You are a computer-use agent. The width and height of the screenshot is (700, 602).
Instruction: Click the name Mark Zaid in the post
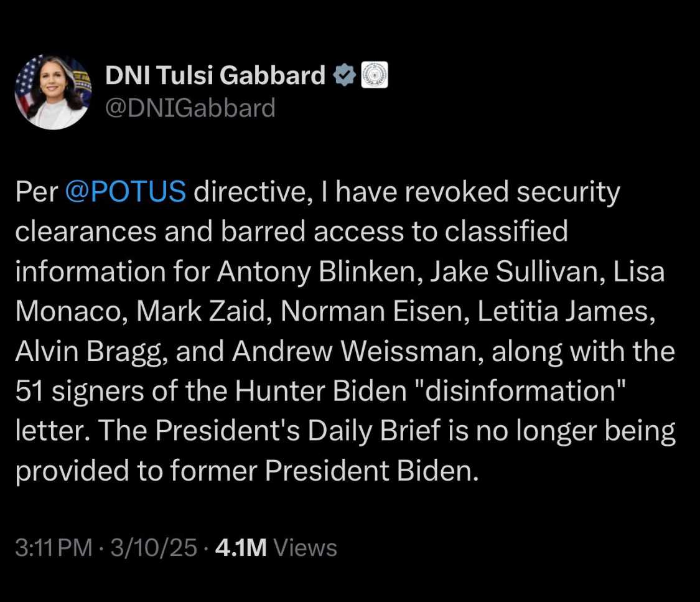click(x=200, y=311)
